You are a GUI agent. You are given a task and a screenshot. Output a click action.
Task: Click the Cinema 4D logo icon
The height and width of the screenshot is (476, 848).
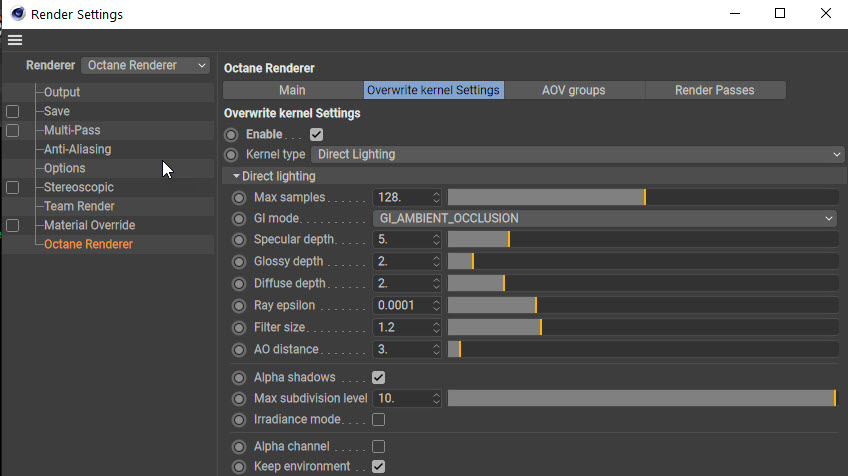18,14
